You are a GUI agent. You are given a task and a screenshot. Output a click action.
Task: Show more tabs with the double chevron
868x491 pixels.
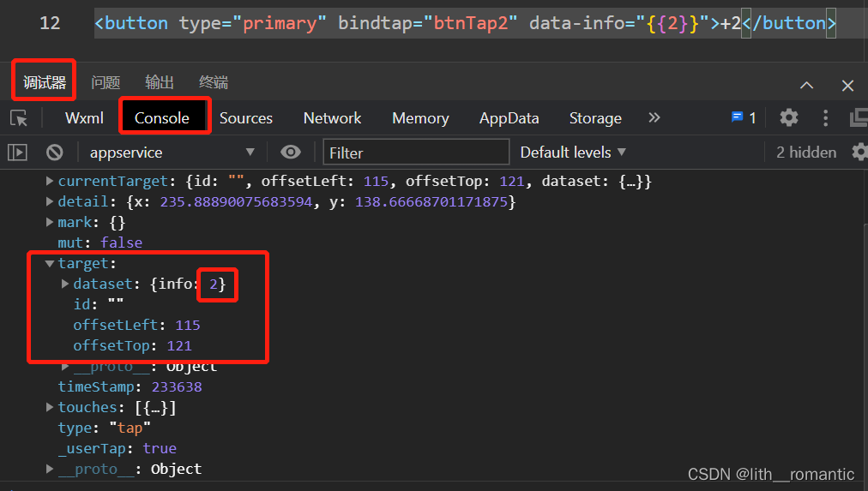(x=654, y=117)
